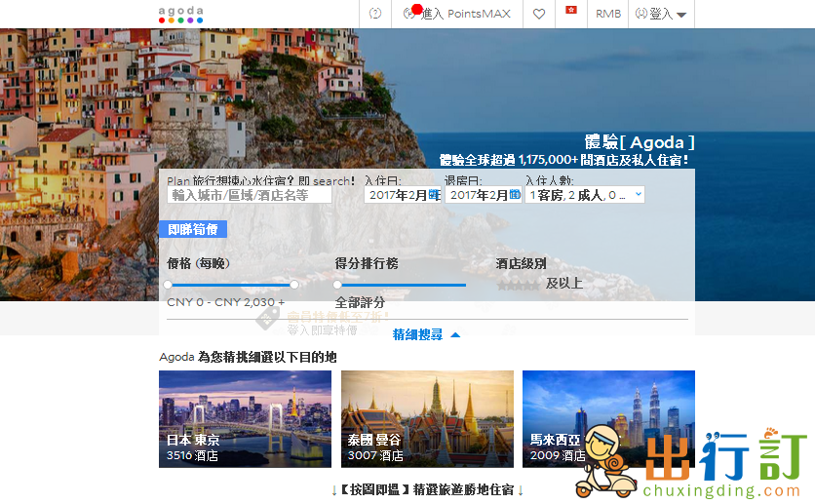
Task: Open the 泰國 曼谷 destination card
Action: coord(427,419)
